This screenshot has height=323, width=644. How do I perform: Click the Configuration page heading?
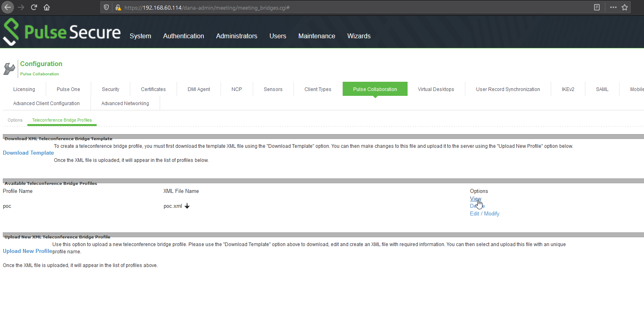click(41, 64)
